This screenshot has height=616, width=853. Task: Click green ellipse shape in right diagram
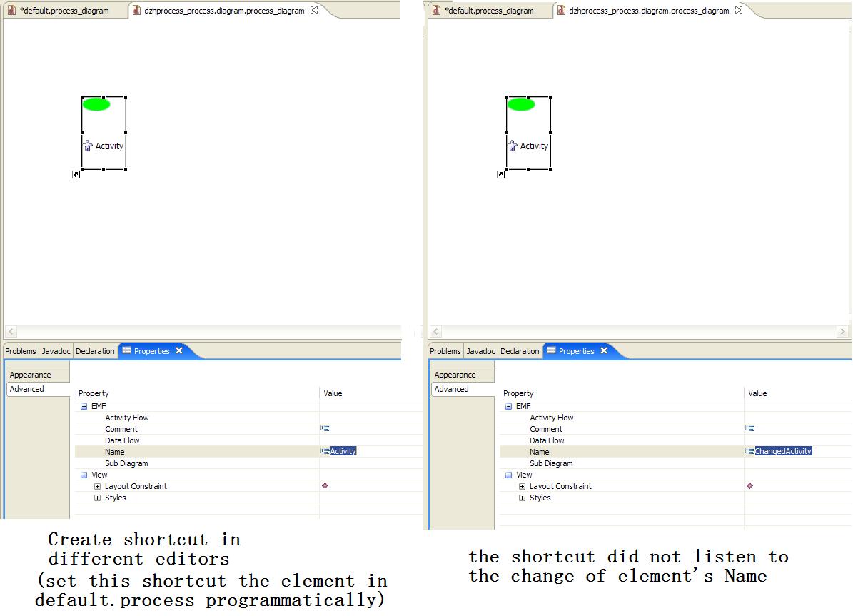(521, 104)
